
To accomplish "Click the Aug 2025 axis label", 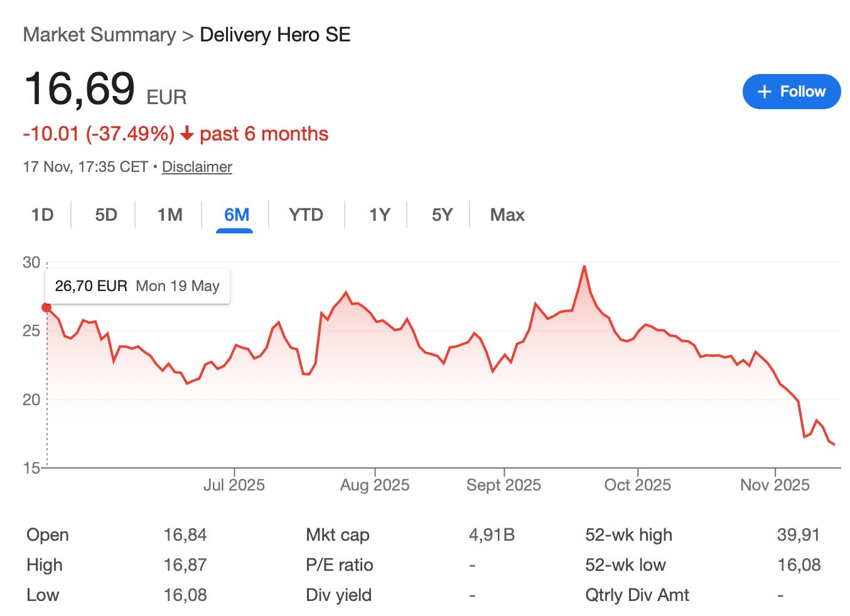I will [375, 485].
